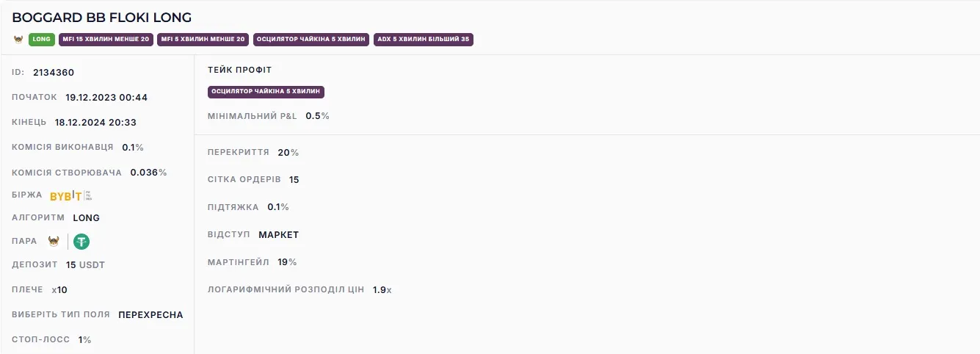The height and width of the screenshot is (354, 980).
Task: Click the end date 18.12.2024 20:33
Action: point(95,122)
